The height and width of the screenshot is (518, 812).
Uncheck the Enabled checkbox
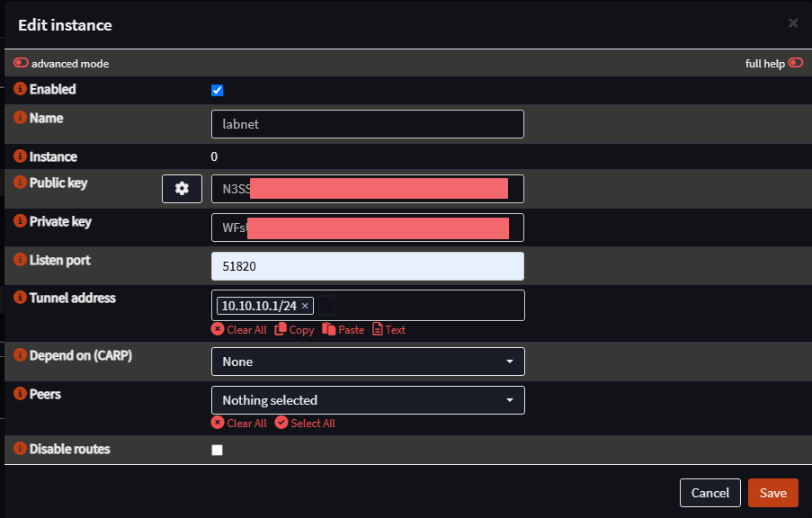coord(217,90)
